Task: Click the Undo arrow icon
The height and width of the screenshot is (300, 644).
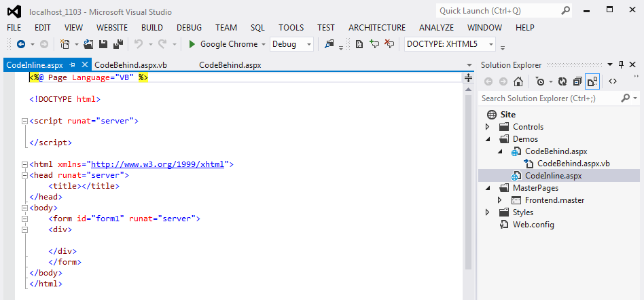Action: click(139, 44)
